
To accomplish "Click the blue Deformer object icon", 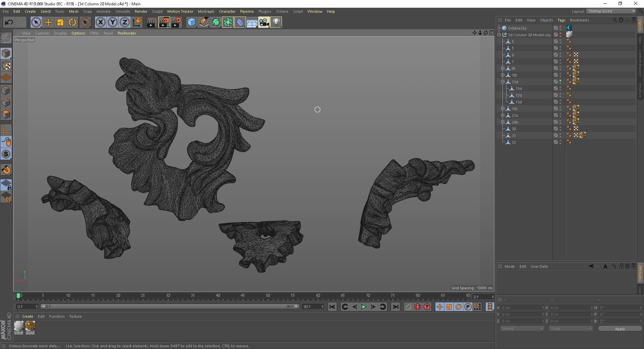I will (x=240, y=22).
